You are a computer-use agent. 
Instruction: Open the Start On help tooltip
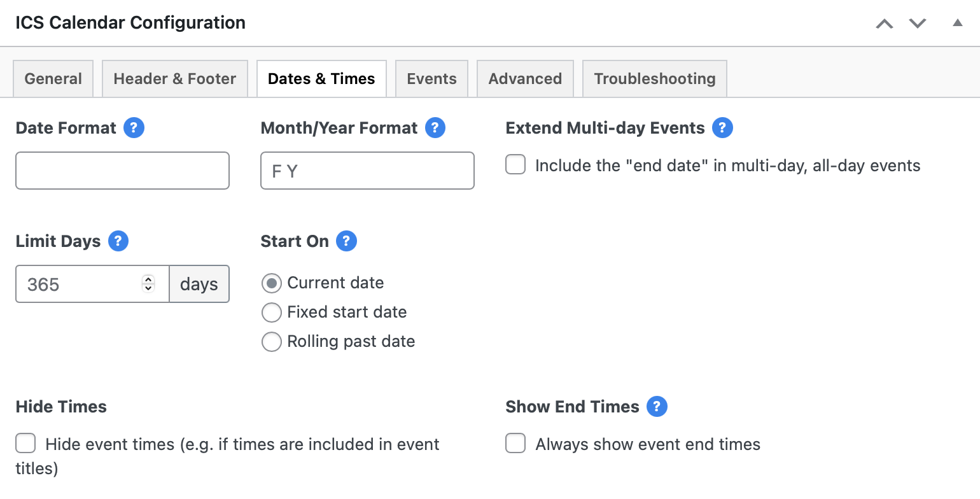point(346,241)
